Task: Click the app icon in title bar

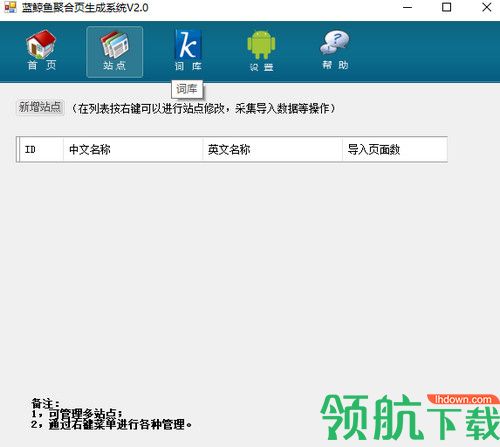Action: click(10, 7)
